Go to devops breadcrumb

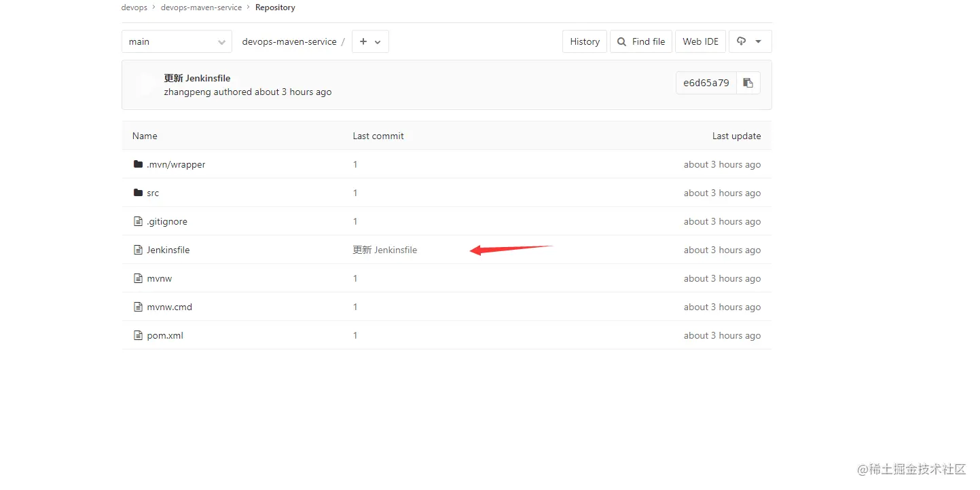134,7
